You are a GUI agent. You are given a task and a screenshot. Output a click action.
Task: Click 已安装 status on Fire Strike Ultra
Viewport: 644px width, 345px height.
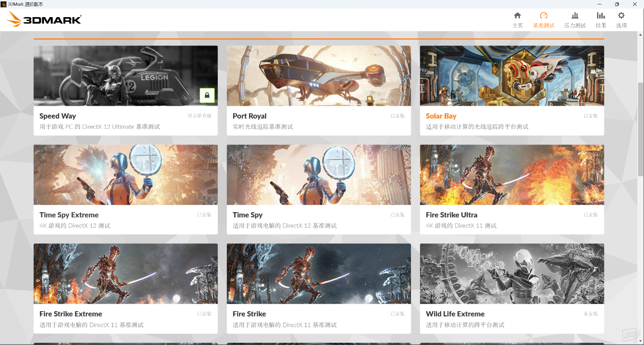coord(591,215)
